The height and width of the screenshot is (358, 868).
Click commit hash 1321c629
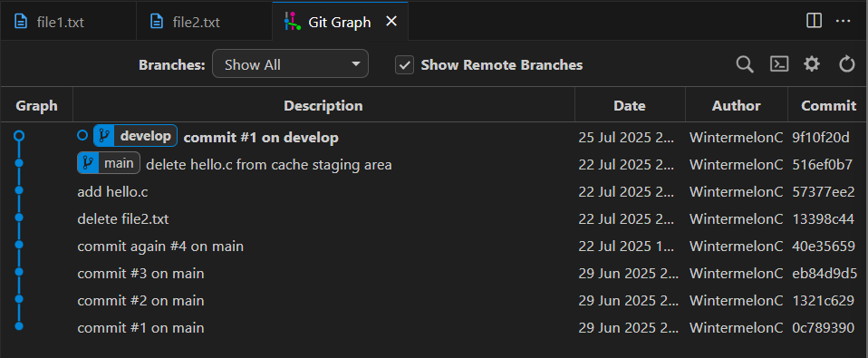click(823, 301)
